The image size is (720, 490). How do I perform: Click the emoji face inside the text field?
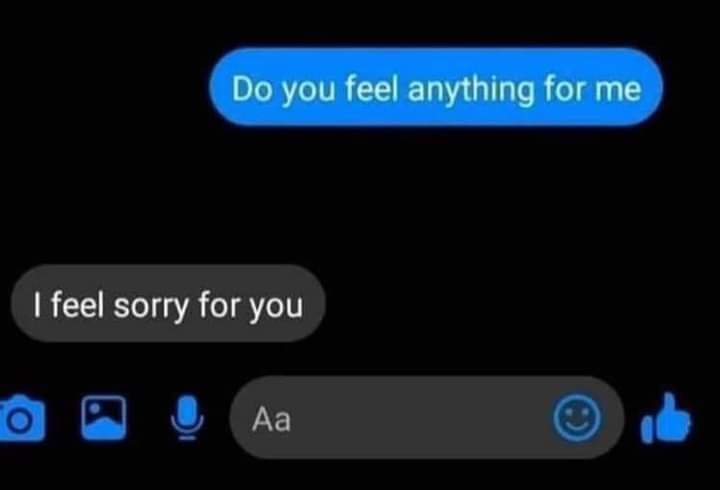pyautogui.click(x=577, y=418)
